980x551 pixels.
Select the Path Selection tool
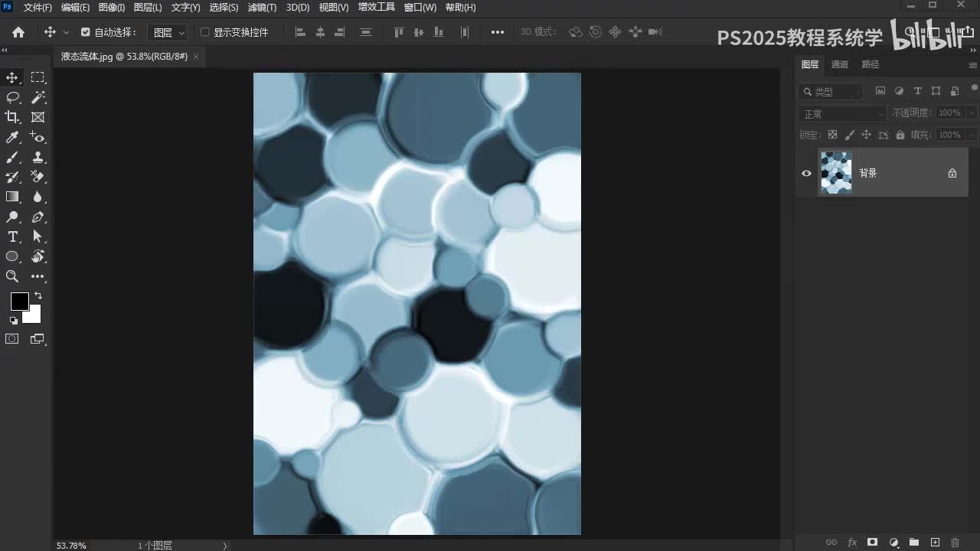(38, 236)
